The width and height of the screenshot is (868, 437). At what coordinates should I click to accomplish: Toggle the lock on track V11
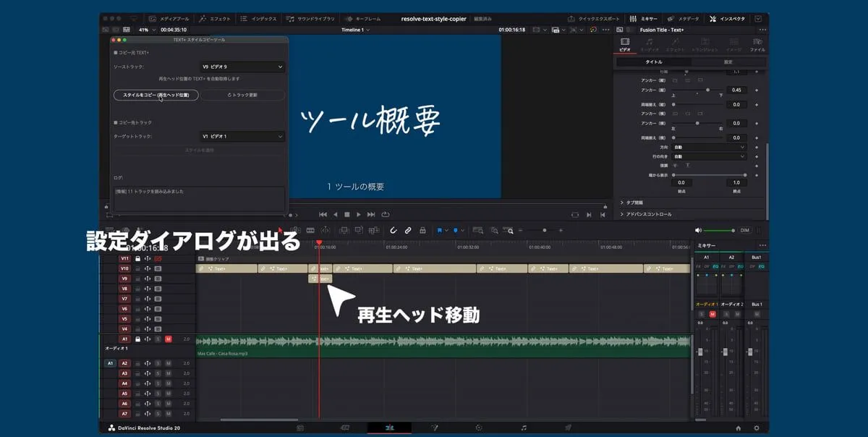tap(137, 258)
